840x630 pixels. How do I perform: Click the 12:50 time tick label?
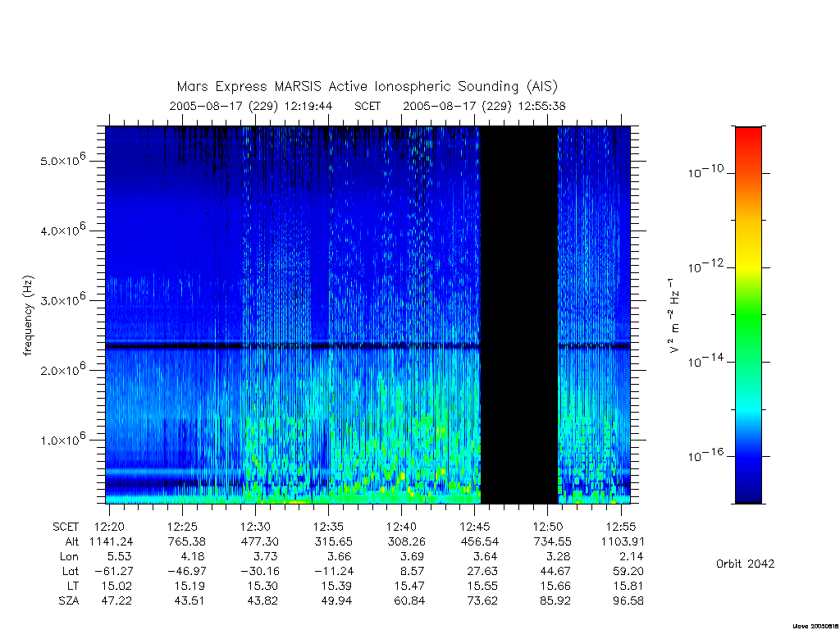547,527
